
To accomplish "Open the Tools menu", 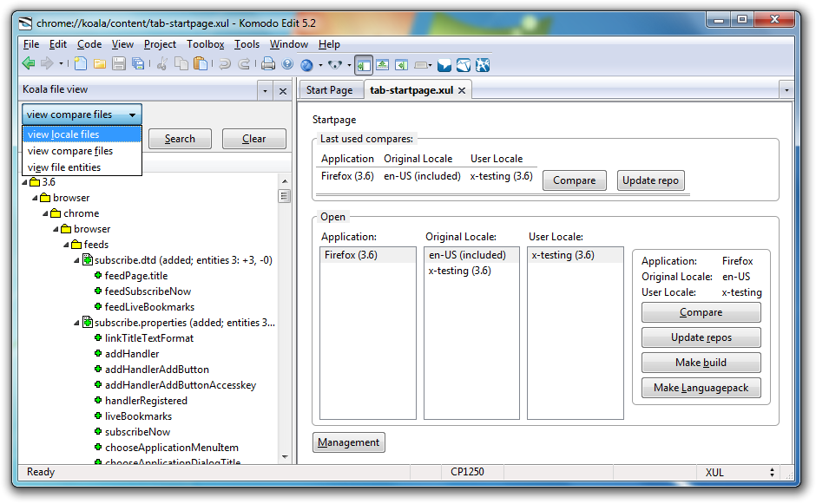I will (x=247, y=44).
